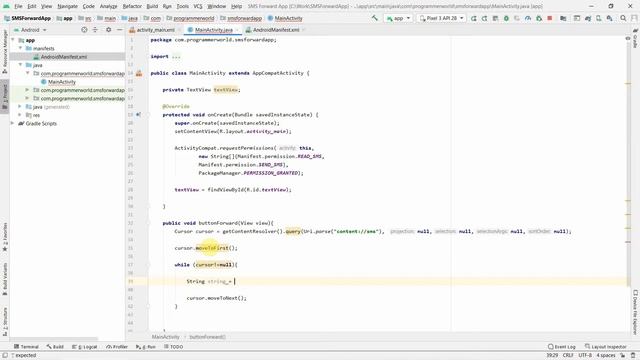
Task: Open the Layout Inspector
Action: (605, 347)
